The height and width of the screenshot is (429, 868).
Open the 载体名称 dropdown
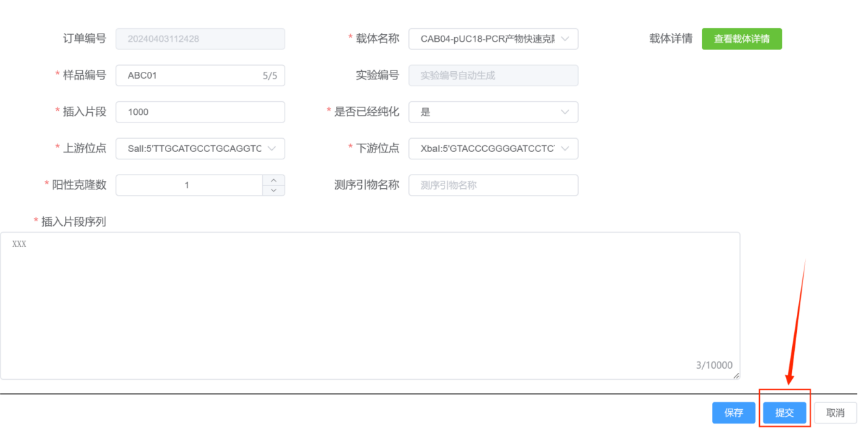click(x=493, y=39)
